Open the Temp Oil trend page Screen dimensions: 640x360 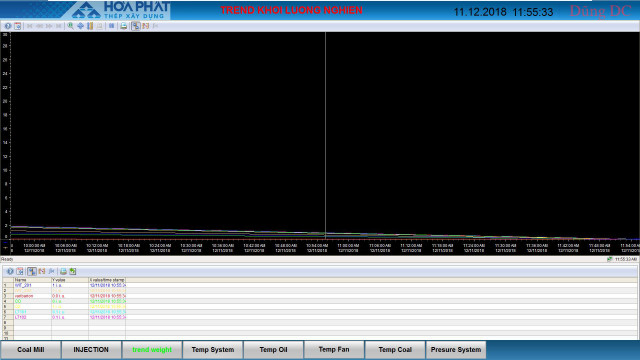[x=273, y=350]
